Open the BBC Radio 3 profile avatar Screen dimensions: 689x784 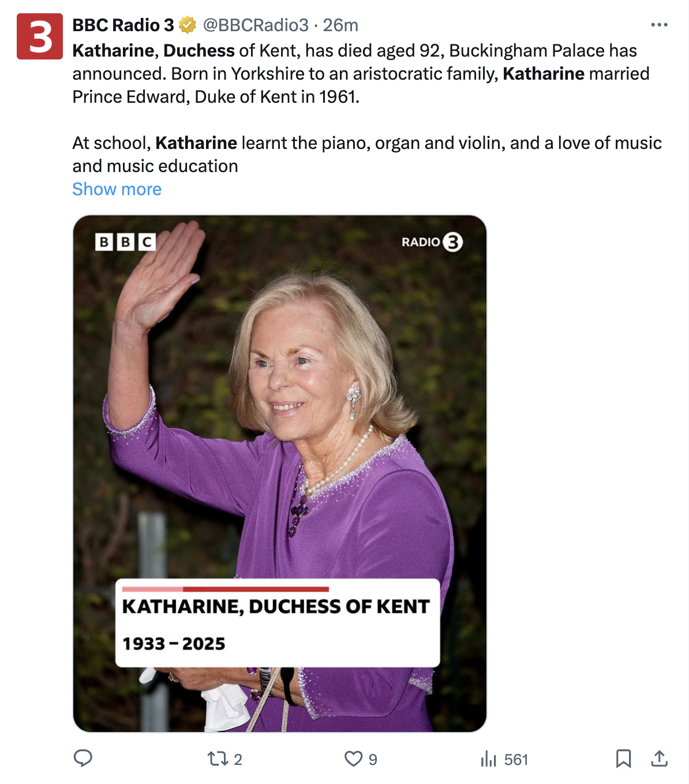[x=40, y=36]
